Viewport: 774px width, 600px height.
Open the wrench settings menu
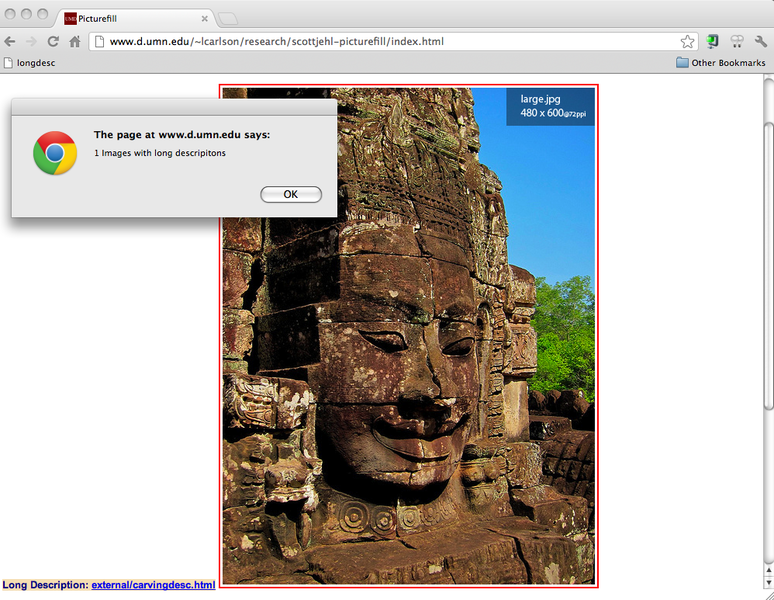tap(761, 41)
